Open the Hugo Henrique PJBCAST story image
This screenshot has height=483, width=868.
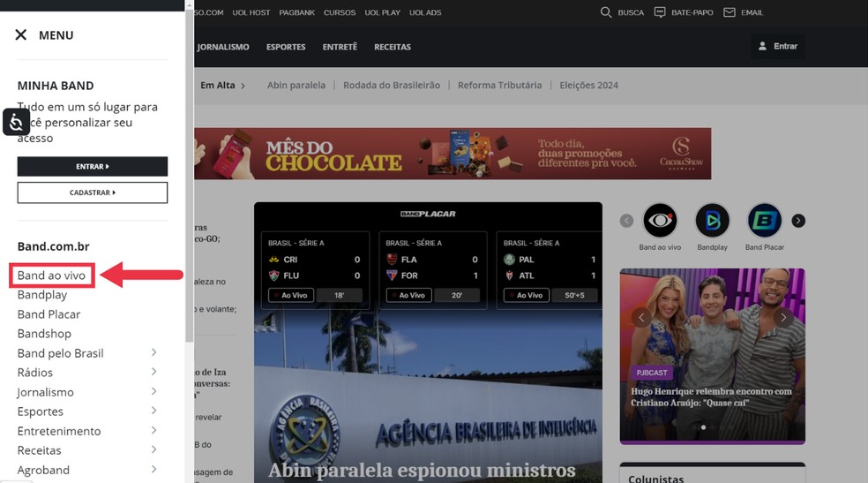[713, 356]
